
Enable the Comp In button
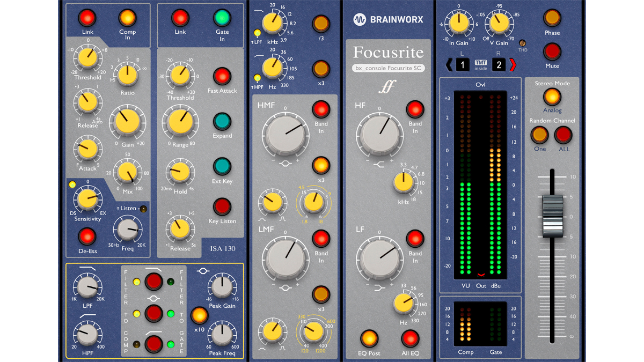(x=127, y=18)
